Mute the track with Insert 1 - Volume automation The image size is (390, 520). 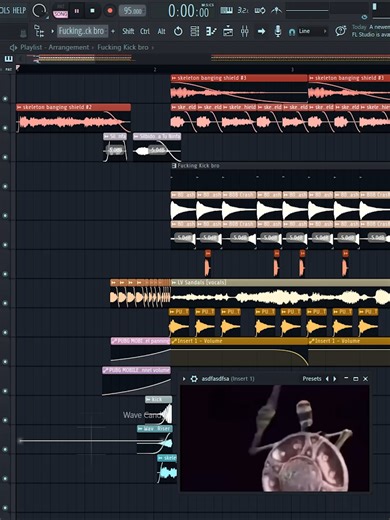(x=5, y=361)
